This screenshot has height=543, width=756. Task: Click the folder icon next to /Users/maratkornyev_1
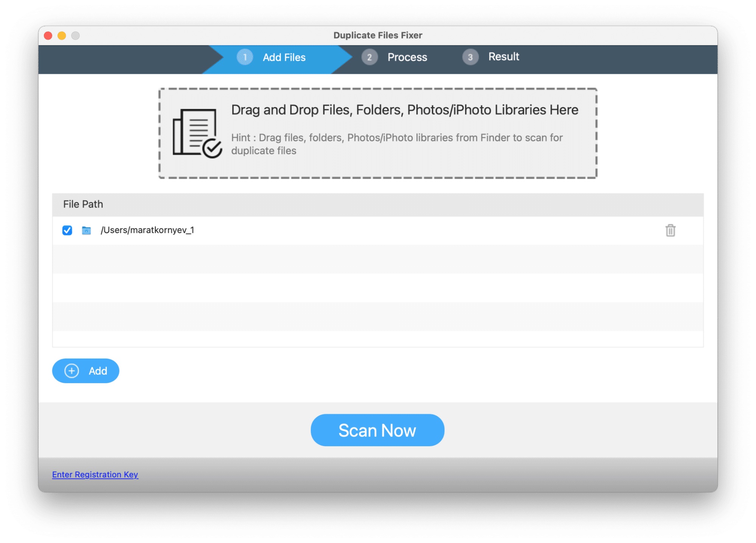tap(86, 230)
